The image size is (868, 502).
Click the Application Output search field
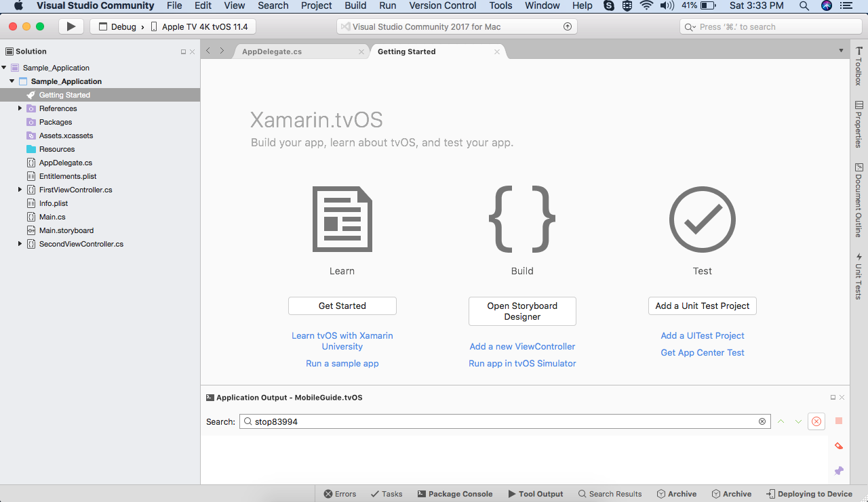point(505,421)
